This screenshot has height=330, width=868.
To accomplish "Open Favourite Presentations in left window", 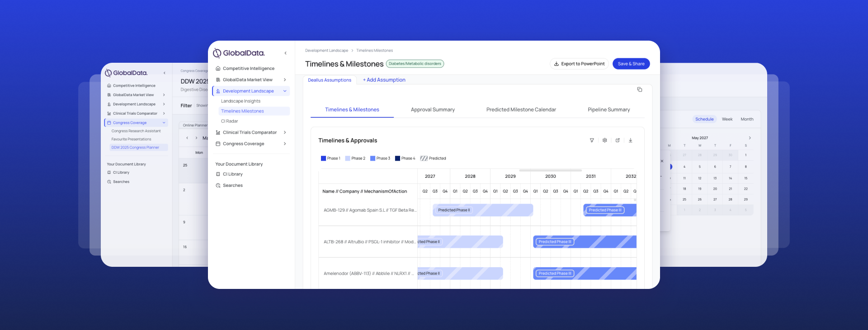I will (x=131, y=139).
